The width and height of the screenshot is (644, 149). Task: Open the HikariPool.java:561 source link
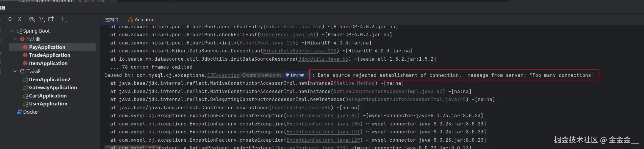tap(288, 35)
